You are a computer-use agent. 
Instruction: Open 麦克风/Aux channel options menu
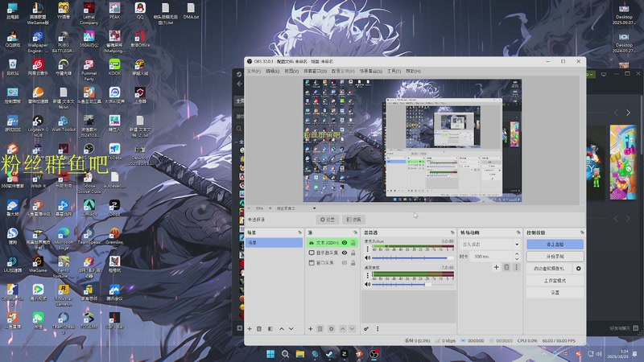click(368, 249)
